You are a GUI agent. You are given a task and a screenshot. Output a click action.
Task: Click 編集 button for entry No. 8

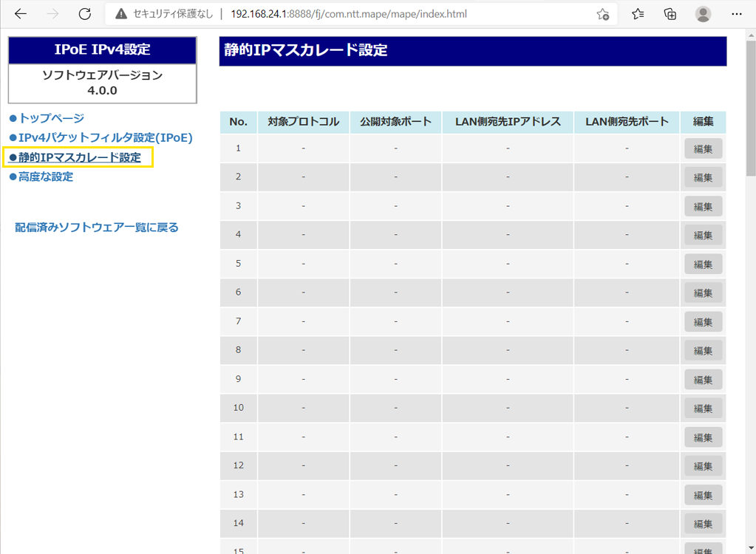(x=703, y=351)
